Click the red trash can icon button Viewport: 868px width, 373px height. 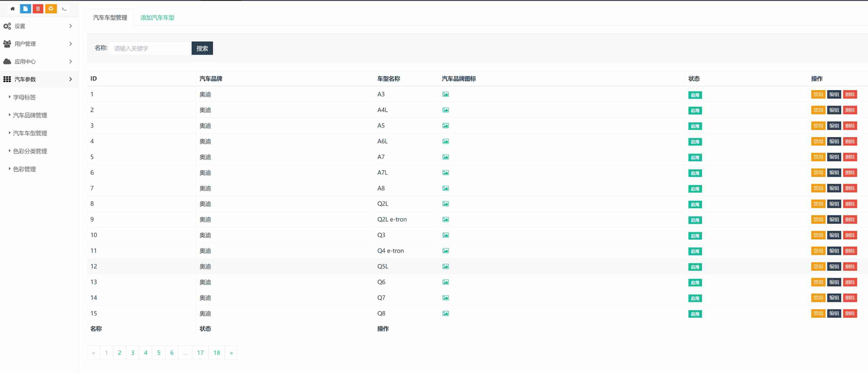tap(38, 9)
